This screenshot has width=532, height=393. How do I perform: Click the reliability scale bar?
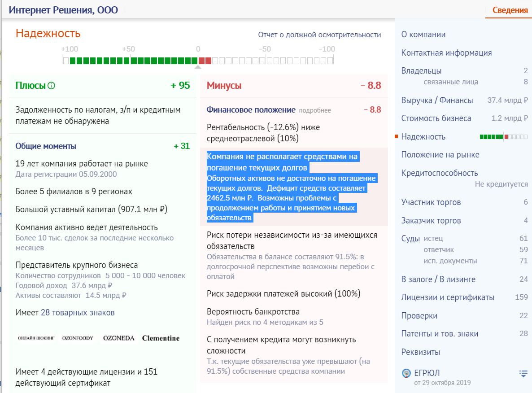pyautogui.click(x=198, y=61)
